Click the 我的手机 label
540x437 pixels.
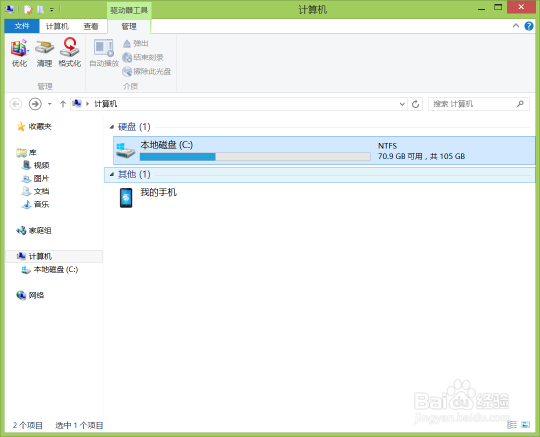click(158, 192)
